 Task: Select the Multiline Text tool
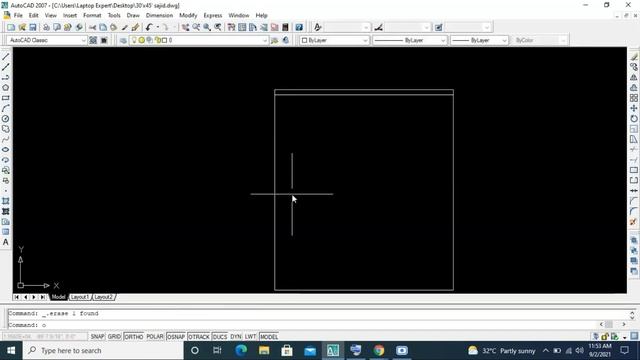6,242
